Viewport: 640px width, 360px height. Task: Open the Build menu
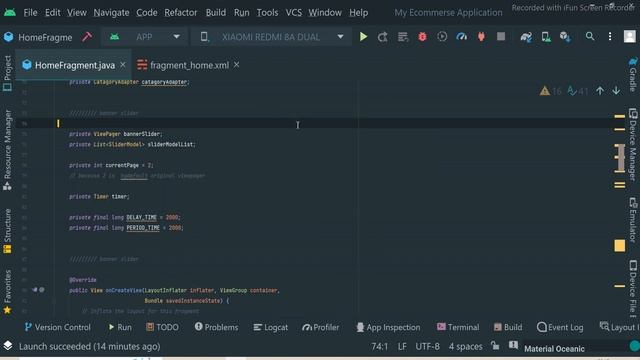pos(216,13)
